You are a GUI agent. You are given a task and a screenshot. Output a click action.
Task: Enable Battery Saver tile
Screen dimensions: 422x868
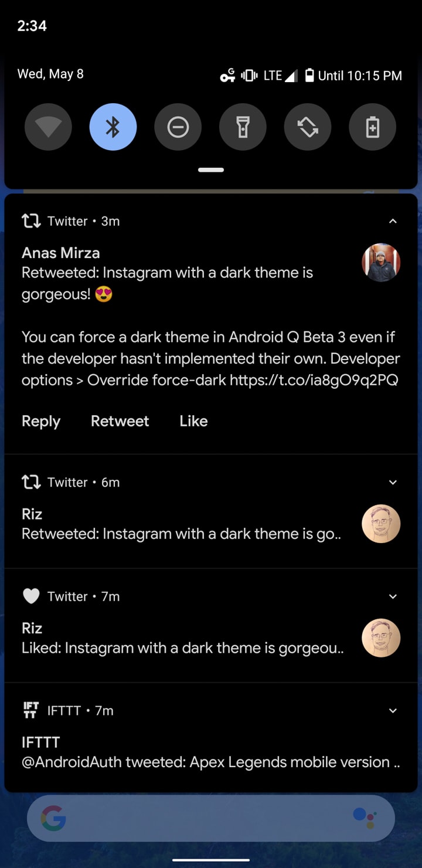[372, 127]
